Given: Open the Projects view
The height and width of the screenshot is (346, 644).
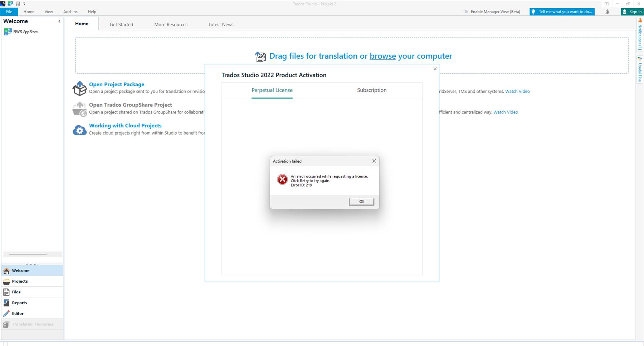Looking at the screenshot, I should [32, 281].
